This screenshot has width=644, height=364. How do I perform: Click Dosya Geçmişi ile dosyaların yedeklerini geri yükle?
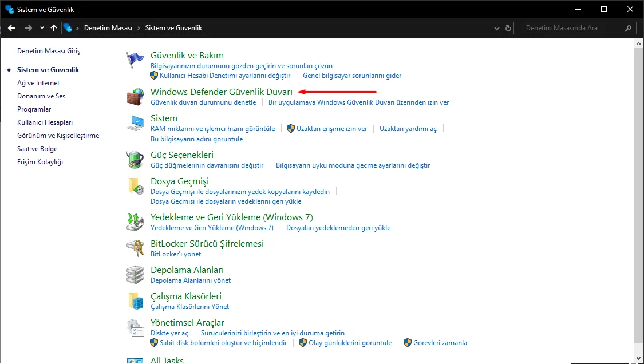226,201
